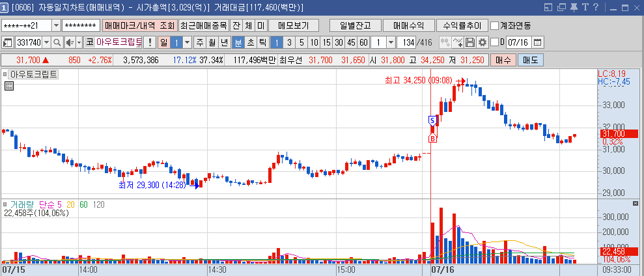
Task: Open the stock code 331740 dropdown arrow
Action: (x=46, y=42)
